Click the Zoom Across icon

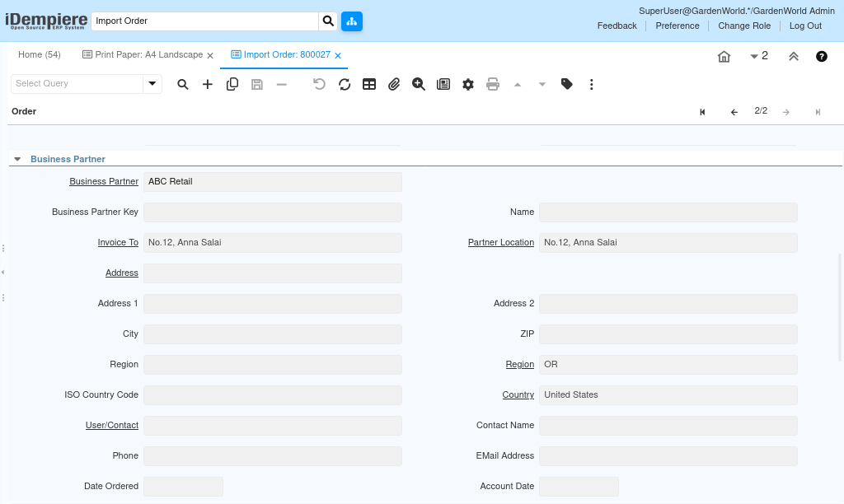pyautogui.click(x=418, y=85)
